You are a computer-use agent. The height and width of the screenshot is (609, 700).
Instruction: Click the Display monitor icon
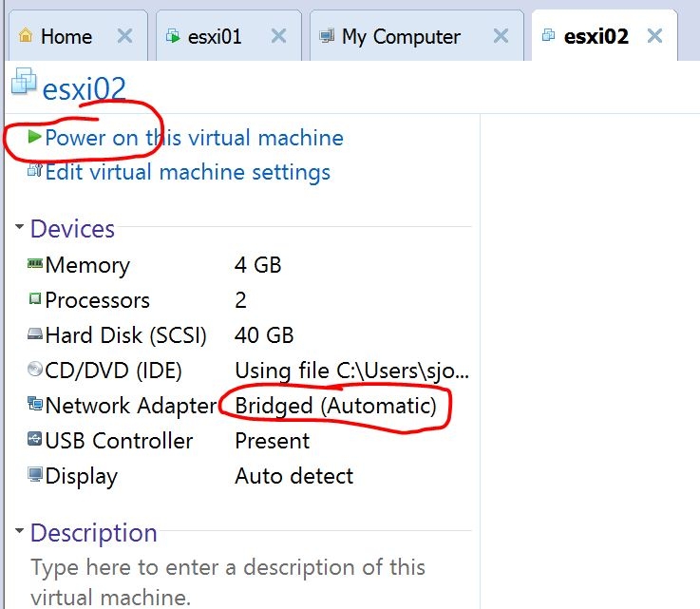35,474
